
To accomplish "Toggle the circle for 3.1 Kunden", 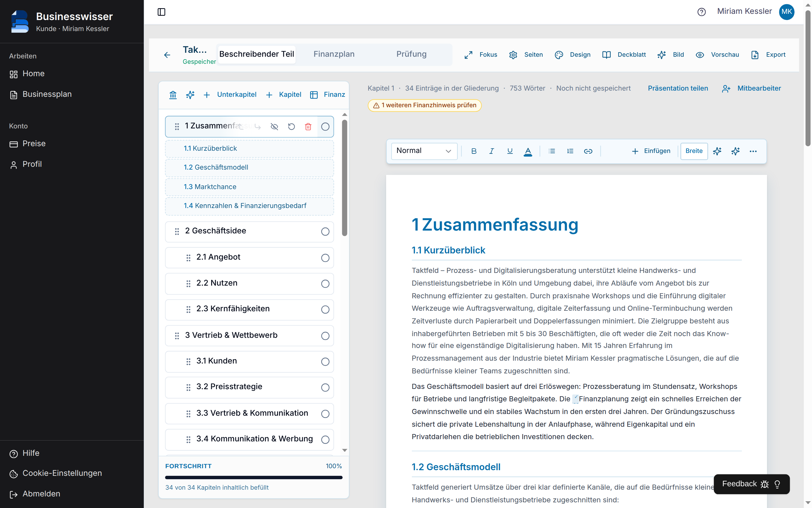I will point(325,362).
